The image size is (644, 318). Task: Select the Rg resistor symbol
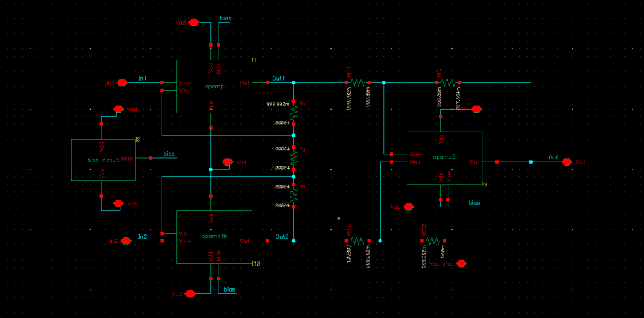click(x=294, y=158)
